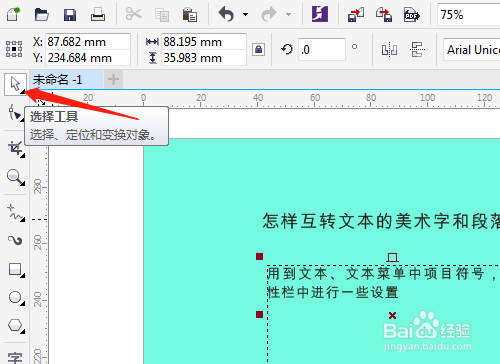Create a new document
This screenshot has width=500, height=364.
[x=14, y=14]
